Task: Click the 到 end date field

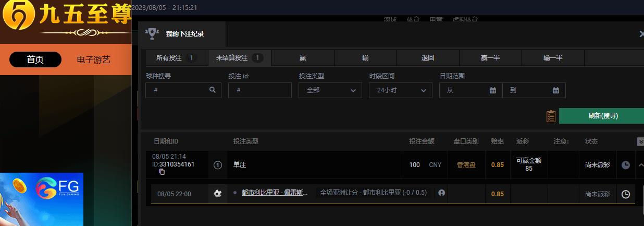Action: [x=534, y=90]
